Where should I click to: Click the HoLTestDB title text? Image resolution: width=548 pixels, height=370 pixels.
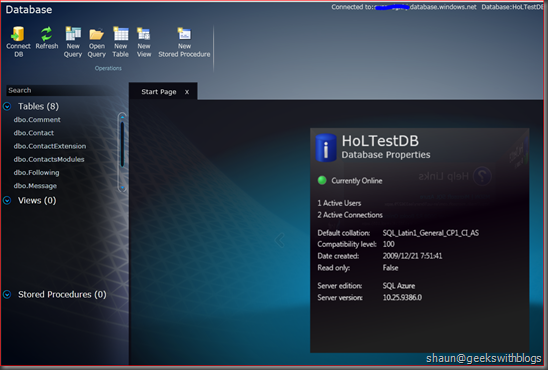(380, 141)
